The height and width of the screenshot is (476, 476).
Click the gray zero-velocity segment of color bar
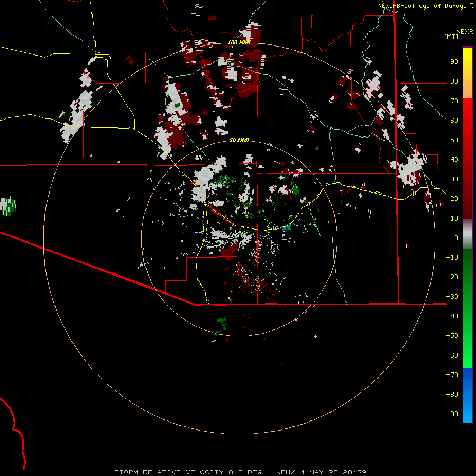tap(467, 234)
